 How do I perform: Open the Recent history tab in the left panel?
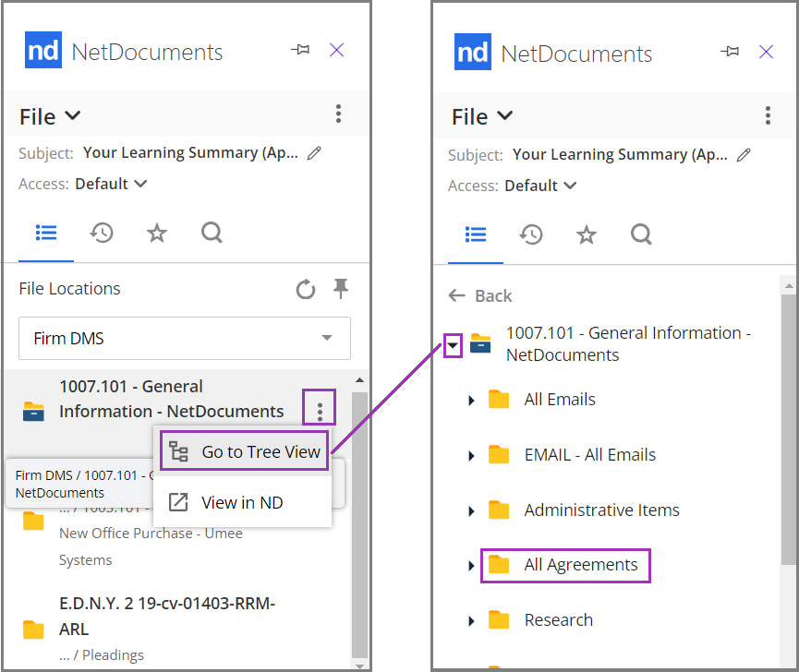(x=102, y=234)
